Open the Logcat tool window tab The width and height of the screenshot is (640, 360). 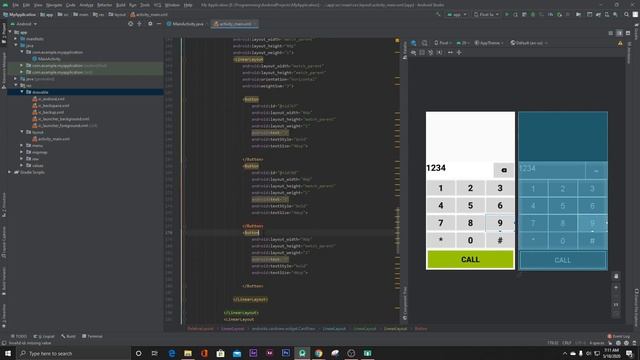point(44,336)
